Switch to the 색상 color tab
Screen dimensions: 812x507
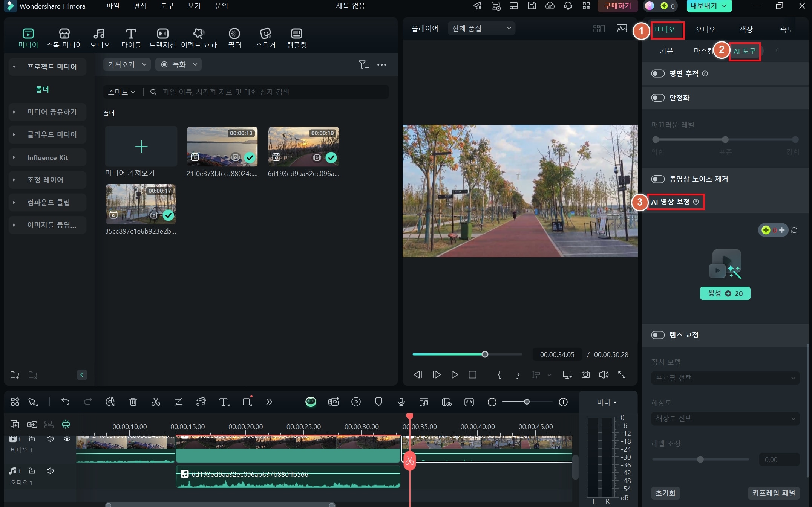(746, 29)
